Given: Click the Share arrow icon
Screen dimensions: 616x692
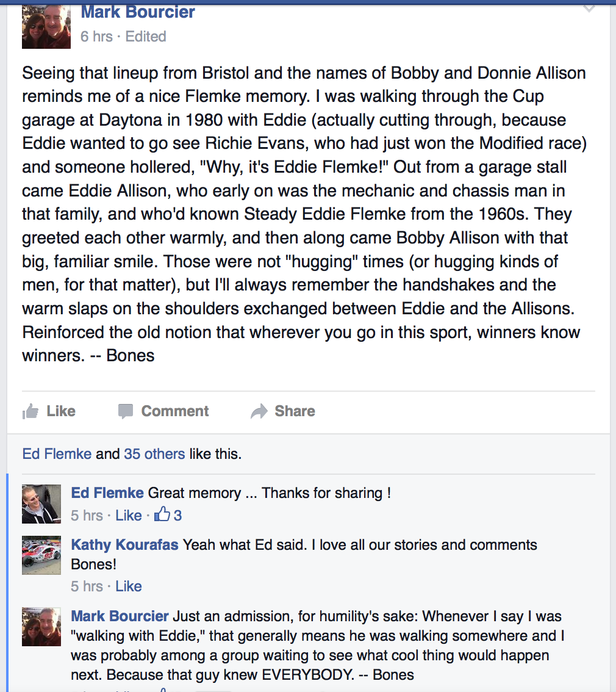Looking at the screenshot, I should click(259, 411).
